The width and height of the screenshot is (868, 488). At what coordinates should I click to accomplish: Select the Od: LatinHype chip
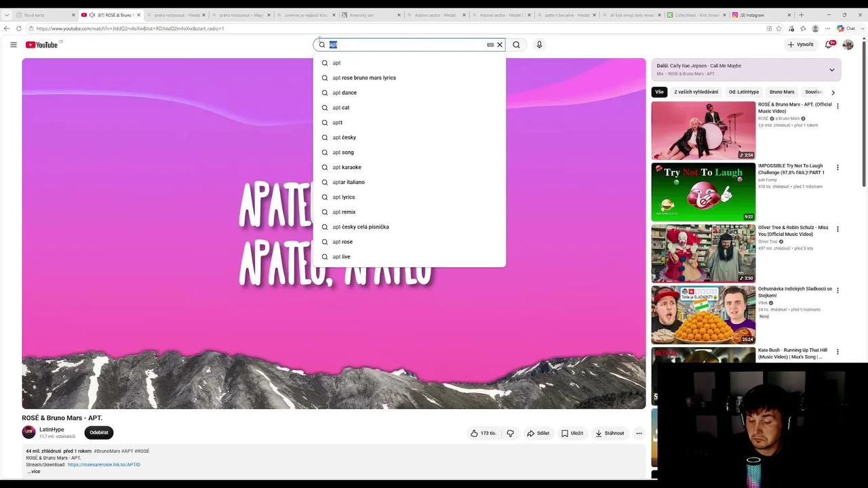[x=744, y=92]
